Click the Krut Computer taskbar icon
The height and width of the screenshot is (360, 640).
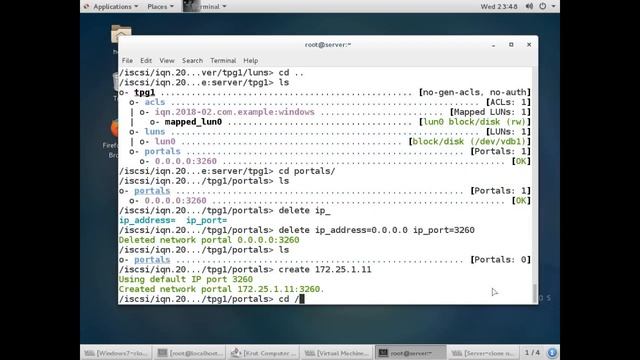[x=236, y=353]
